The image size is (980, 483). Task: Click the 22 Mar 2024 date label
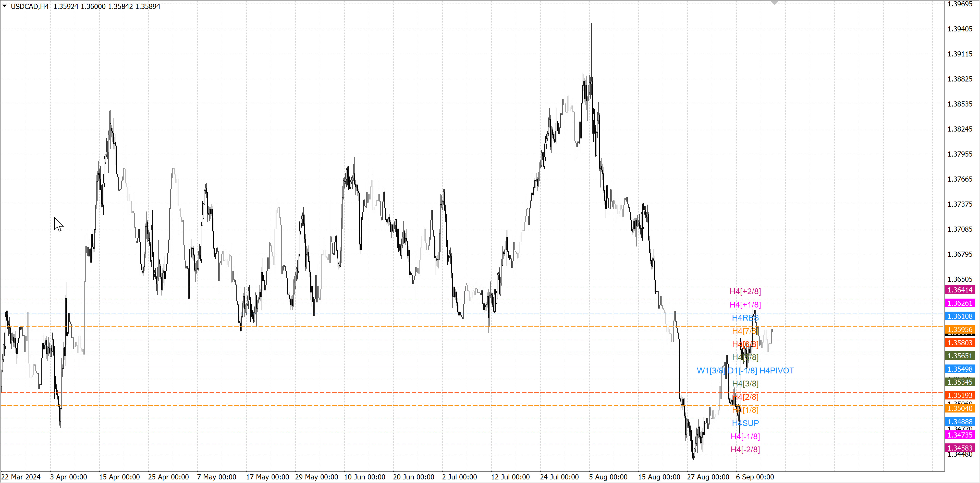[21, 477]
